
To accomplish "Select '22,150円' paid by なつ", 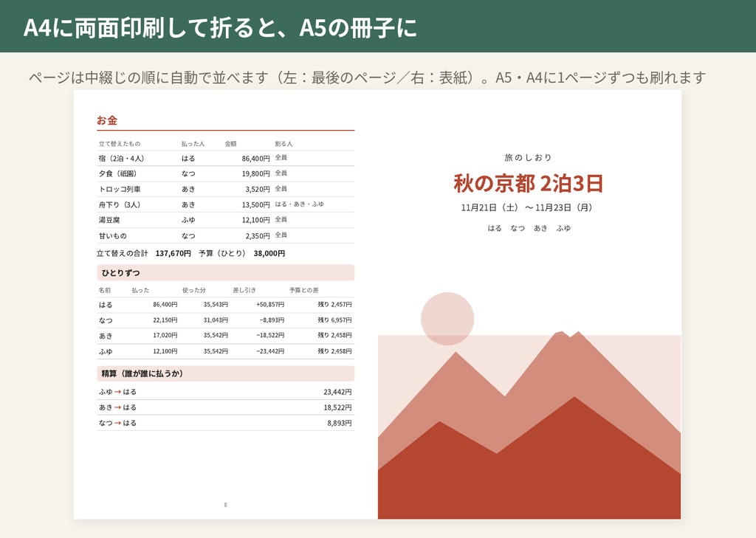I will 165,320.
